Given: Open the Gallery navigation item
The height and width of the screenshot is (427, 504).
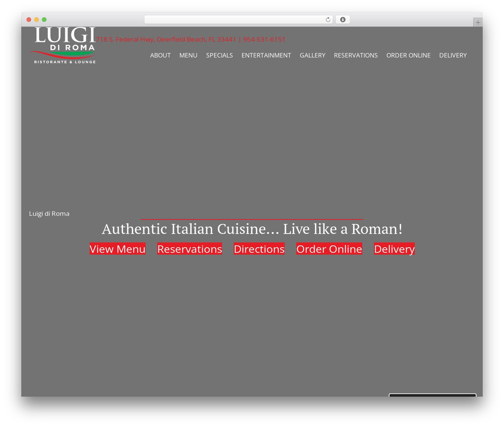Looking at the screenshot, I should pyautogui.click(x=313, y=56).
